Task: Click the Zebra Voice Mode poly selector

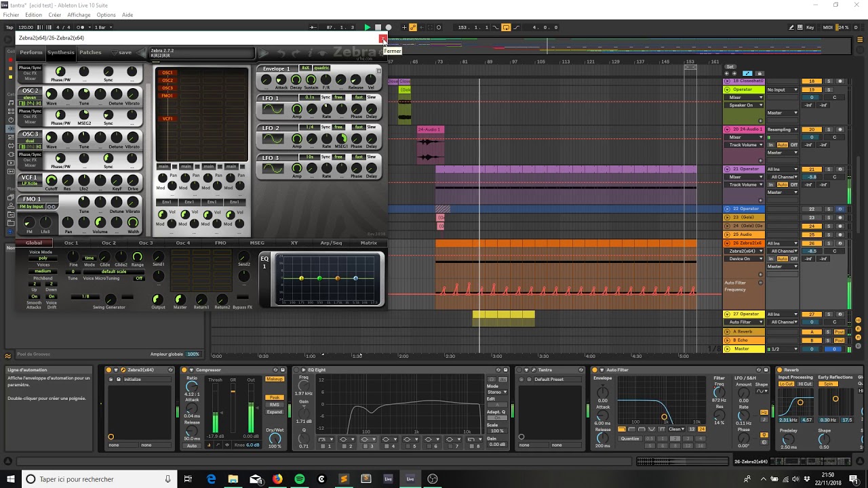Action: [43, 258]
